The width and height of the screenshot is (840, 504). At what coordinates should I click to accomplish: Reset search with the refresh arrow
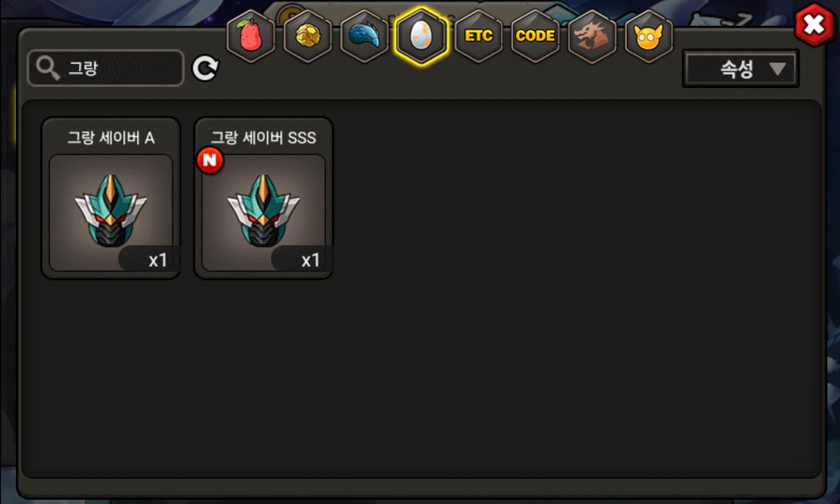(x=206, y=69)
